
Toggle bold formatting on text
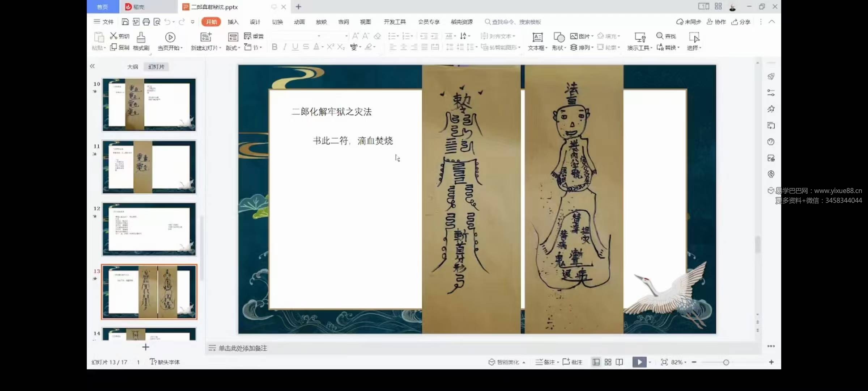pos(275,47)
